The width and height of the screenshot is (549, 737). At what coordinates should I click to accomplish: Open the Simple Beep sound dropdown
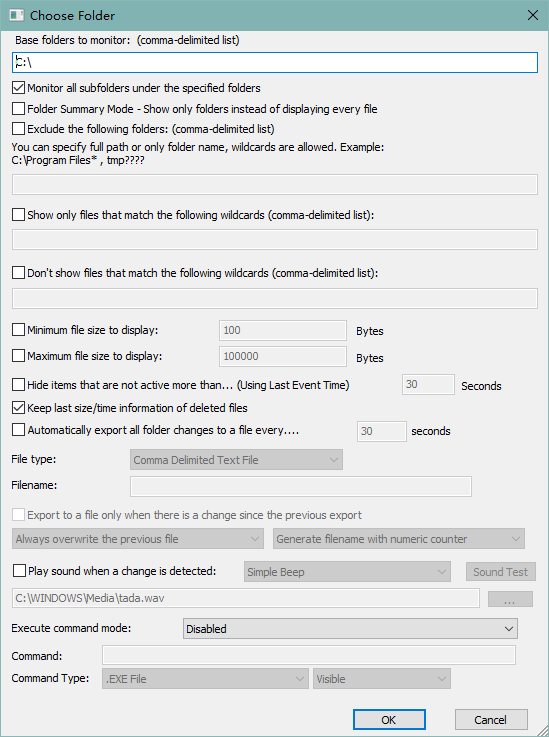point(347,572)
